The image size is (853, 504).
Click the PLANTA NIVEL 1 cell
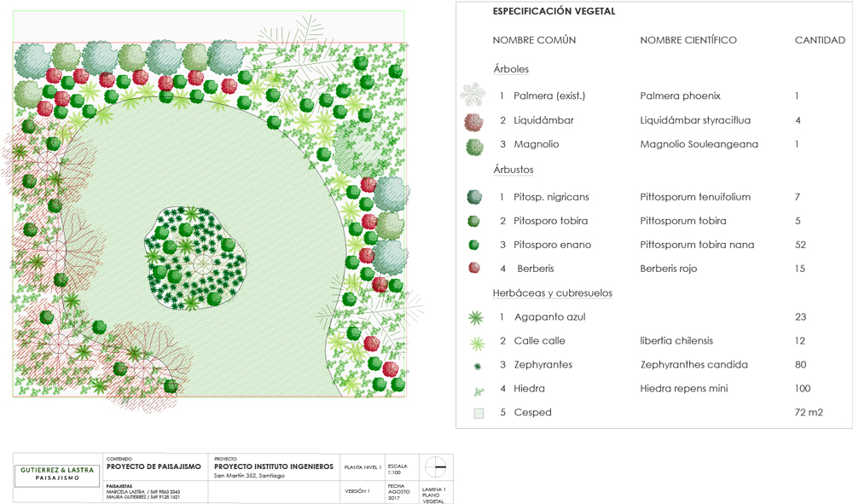[x=363, y=467]
